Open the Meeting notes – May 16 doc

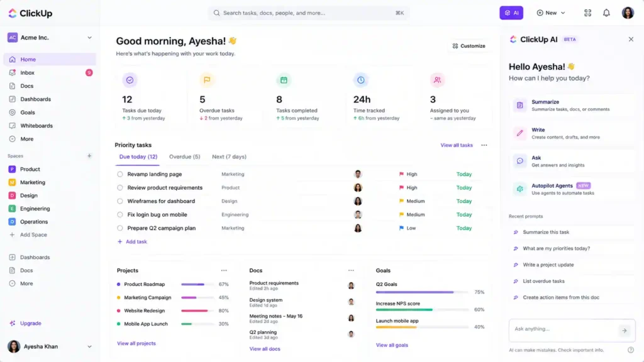pos(275,316)
